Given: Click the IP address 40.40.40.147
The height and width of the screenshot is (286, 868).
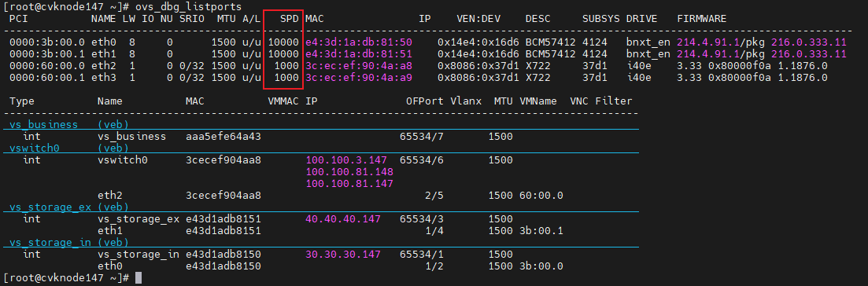Looking at the screenshot, I should 343,219.
